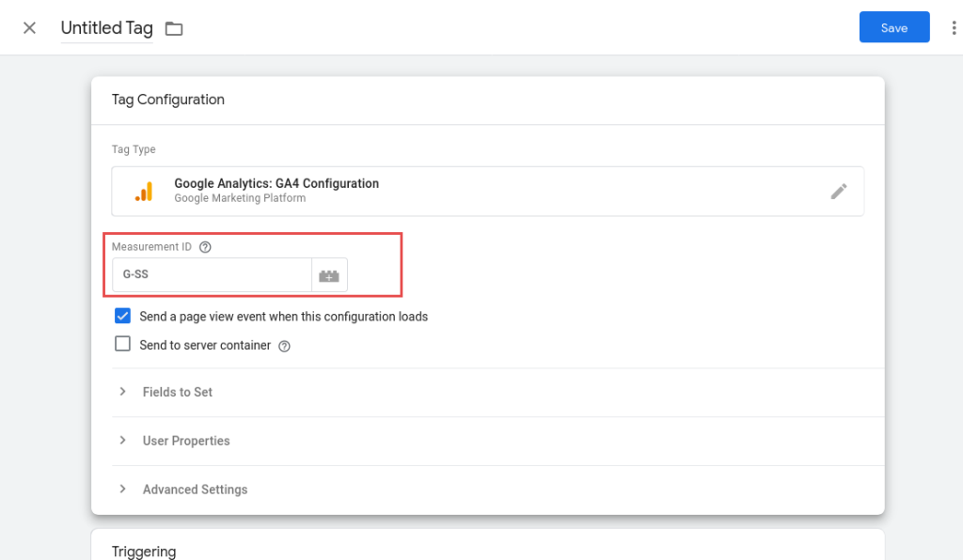
Task: Expand the User Properties section
Action: click(x=185, y=441)
